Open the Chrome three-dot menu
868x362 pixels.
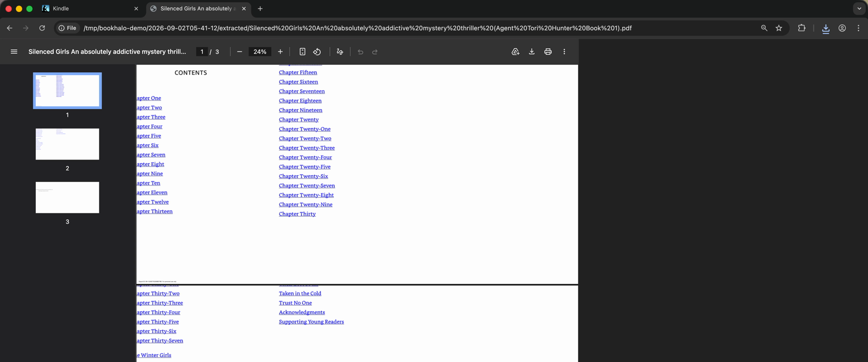(x=858, y=28)
